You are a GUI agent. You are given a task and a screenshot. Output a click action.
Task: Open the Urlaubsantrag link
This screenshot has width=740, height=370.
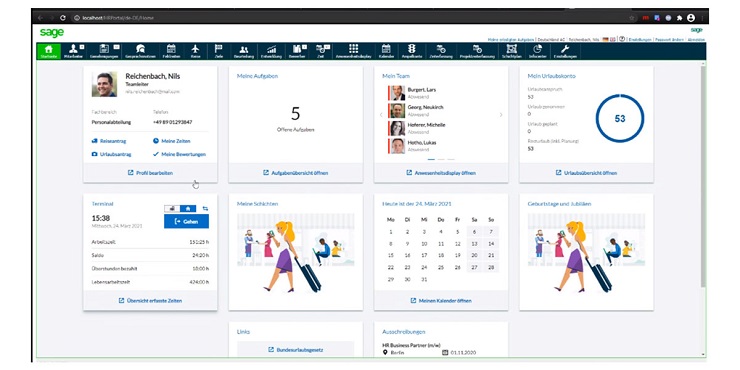(x=111, y=154)
